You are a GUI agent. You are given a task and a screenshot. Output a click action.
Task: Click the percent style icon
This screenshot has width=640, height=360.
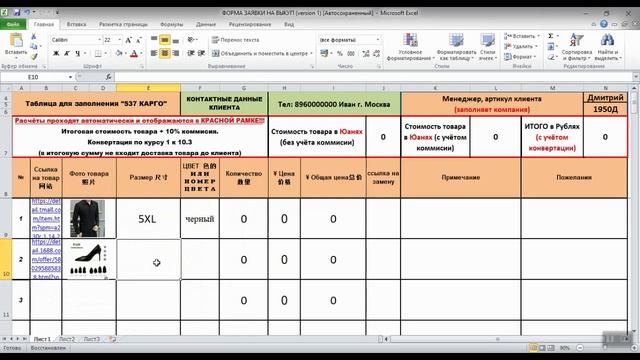click(340, 53)
